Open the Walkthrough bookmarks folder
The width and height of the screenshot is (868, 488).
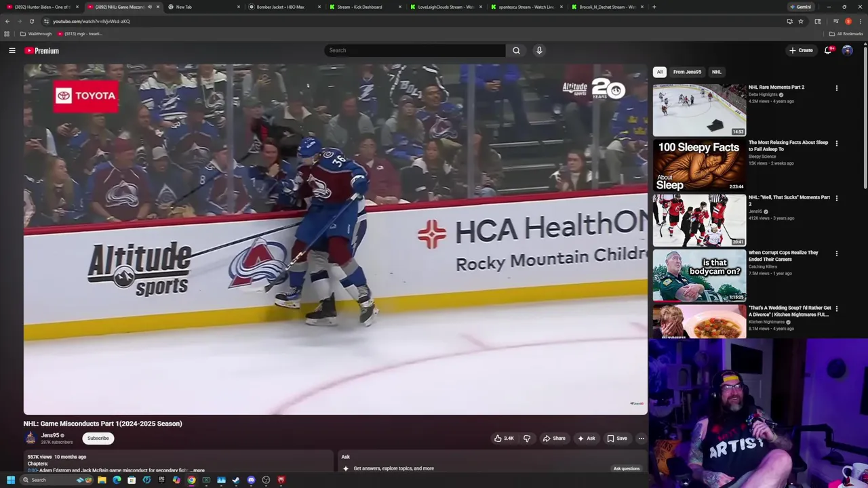[x=36, y=34]
